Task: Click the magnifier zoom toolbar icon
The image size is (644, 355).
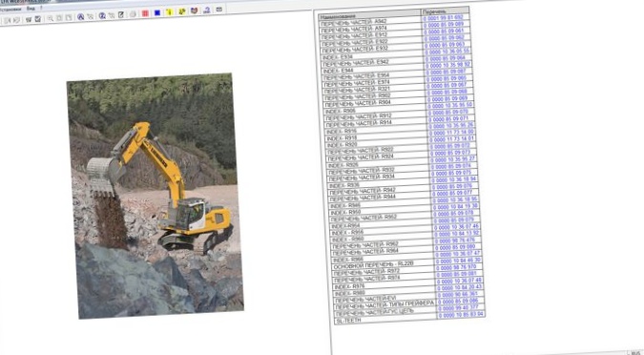Action: (51, 18)
